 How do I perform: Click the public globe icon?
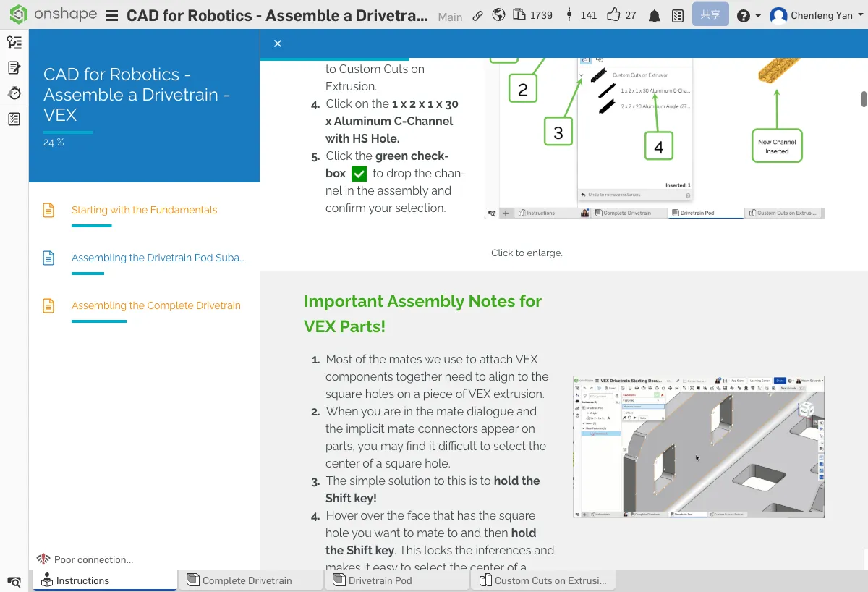click(498, 15)
